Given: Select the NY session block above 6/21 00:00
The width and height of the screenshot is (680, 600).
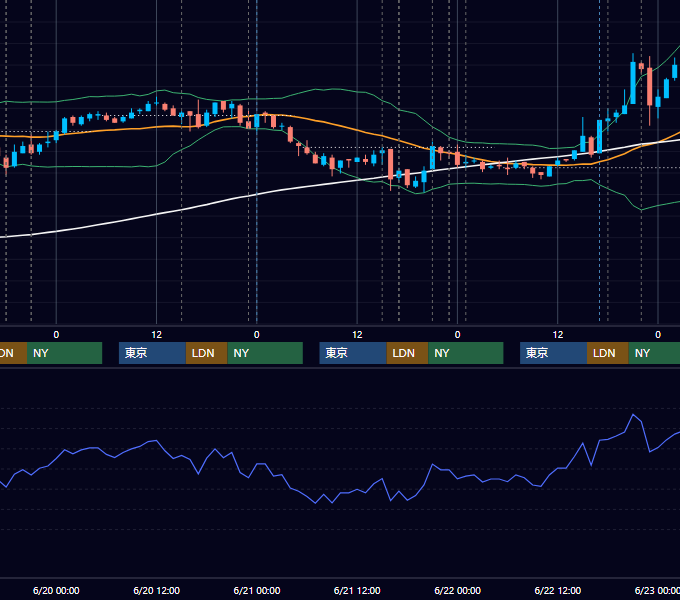Looking at the screenshot, I should coord(265,353).
